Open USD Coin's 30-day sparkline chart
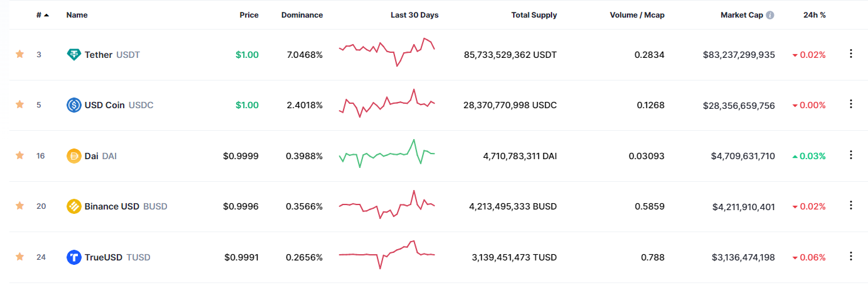Image resolution: width=868 pixels, height=285 pixels. coord(387,103)
